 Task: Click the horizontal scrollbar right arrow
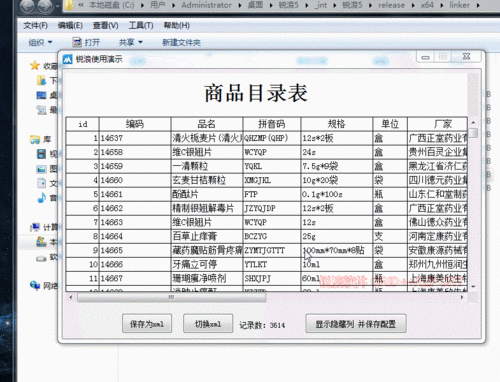tap(462, 297)
